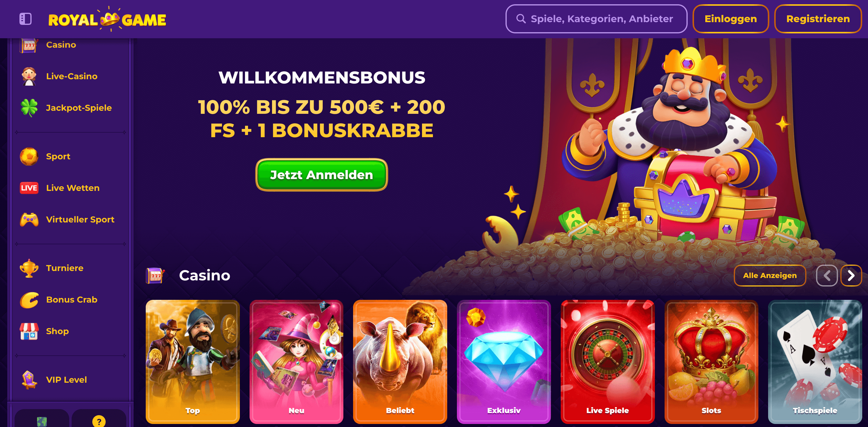Toggle the sidebar collapse icon
Image resolution: width=868 pixels, height=427 pixels.
click(x=25, y=19)
